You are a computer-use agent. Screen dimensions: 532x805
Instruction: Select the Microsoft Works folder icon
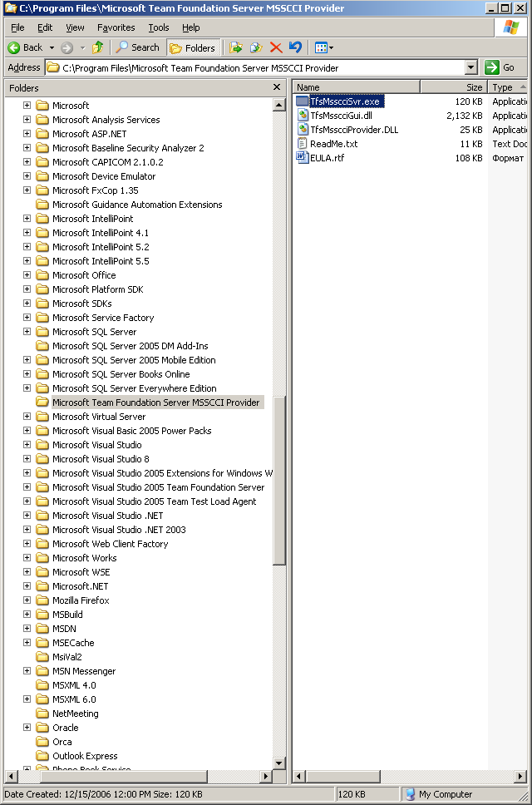(x=42, y=557)
